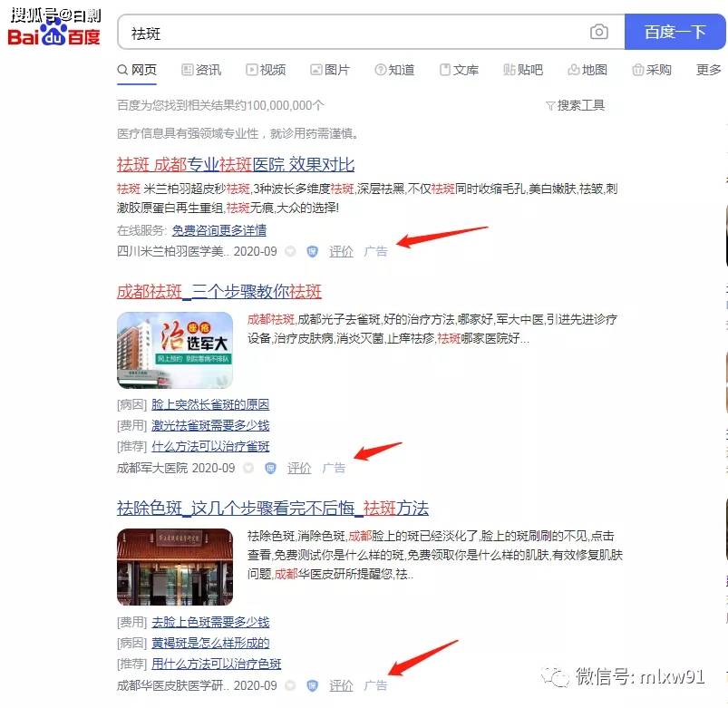Click result count text 约100,000,000个
728x708 pixels.
click(279, 105)
